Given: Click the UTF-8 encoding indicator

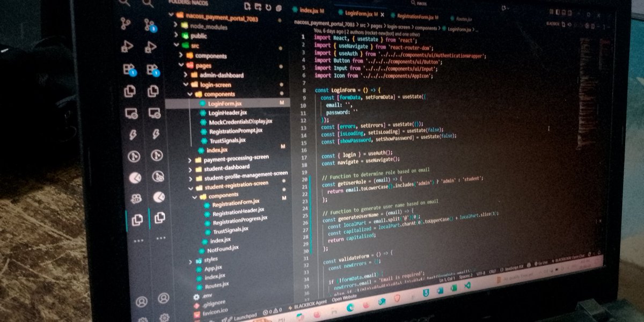Looking at the screenshot, I should tap(480, 273).
